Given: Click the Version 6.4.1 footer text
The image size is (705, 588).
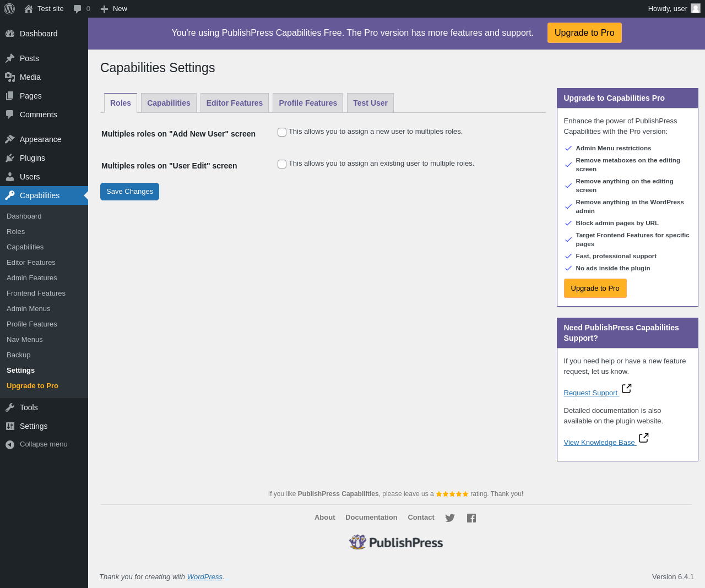Looking at the screenshot, I should pos(673,577).
